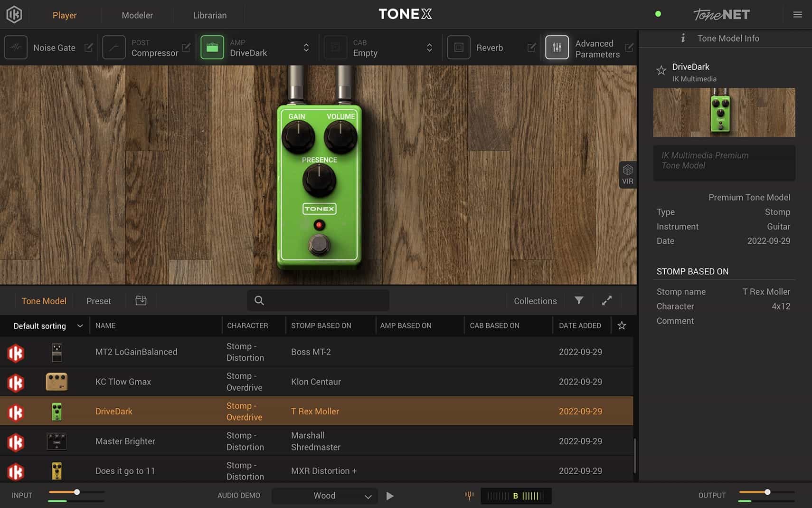Select the Tone Model tab
Image resolution: width=812 pixels, height=508 pixels.
tap(44, 301)
